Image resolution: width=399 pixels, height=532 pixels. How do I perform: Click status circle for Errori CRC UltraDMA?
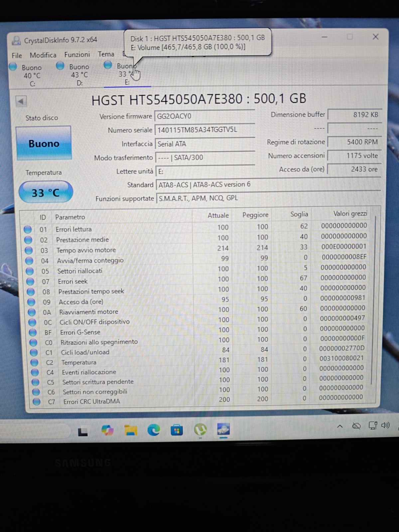click(37, 402)
